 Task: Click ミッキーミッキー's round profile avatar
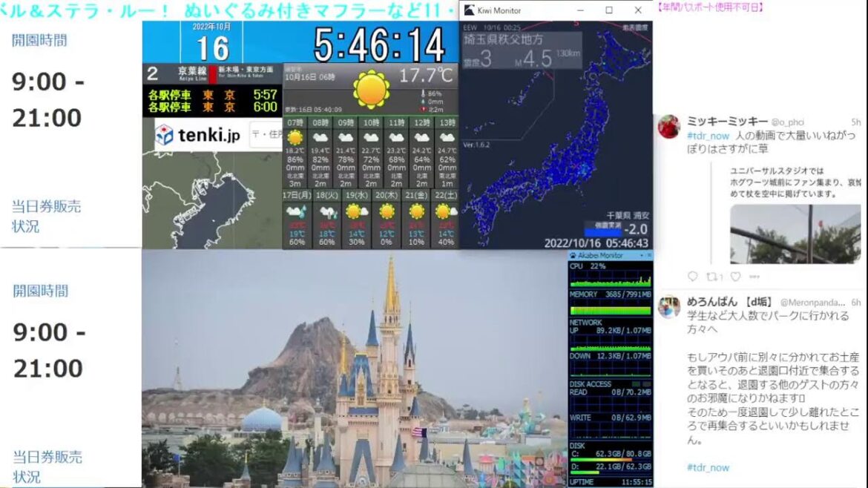pyautogui.click(x=670, y=125)
